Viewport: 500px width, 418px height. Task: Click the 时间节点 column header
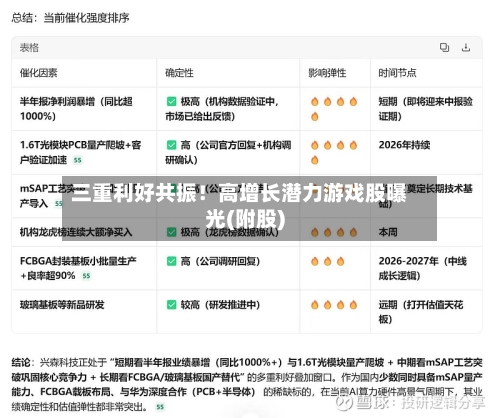pos(397,73)
